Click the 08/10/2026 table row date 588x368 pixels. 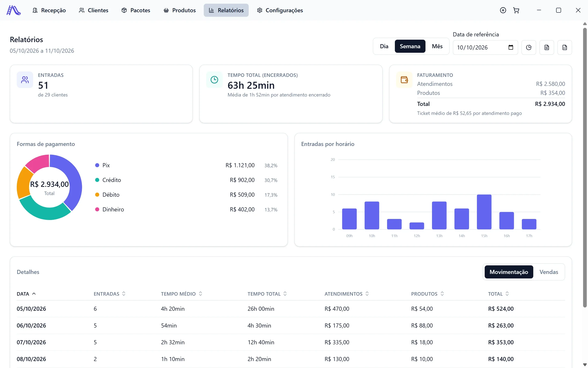(31, 359)
